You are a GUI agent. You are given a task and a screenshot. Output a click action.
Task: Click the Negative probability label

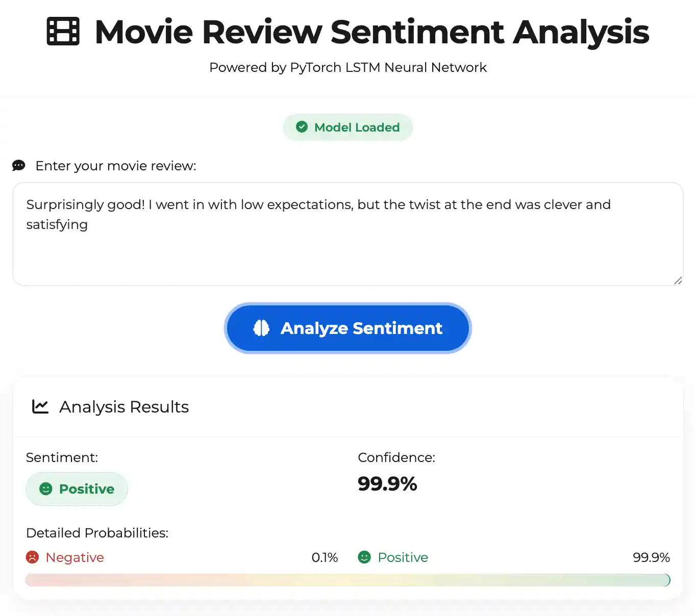(75, 557)
